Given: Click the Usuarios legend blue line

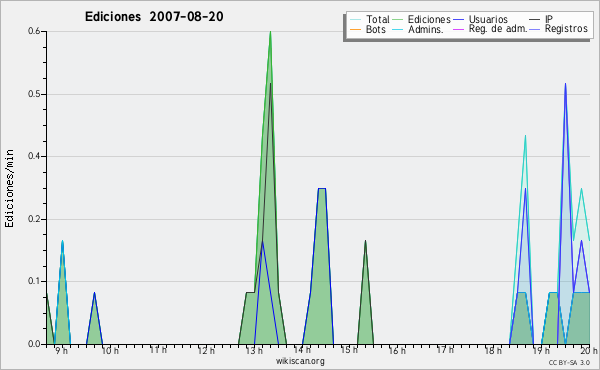Looking at the screenshot, I should [458, 20].
